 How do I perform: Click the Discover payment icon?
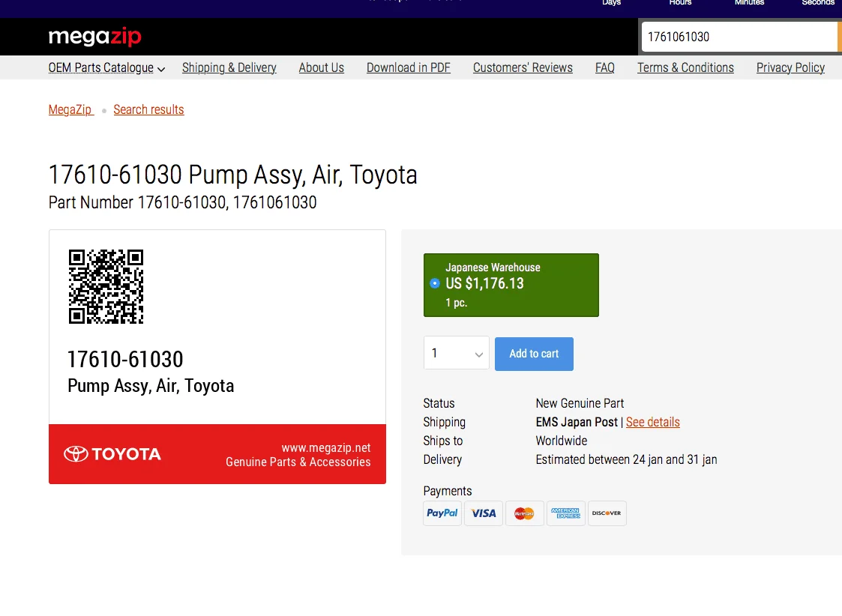point(607,513)
